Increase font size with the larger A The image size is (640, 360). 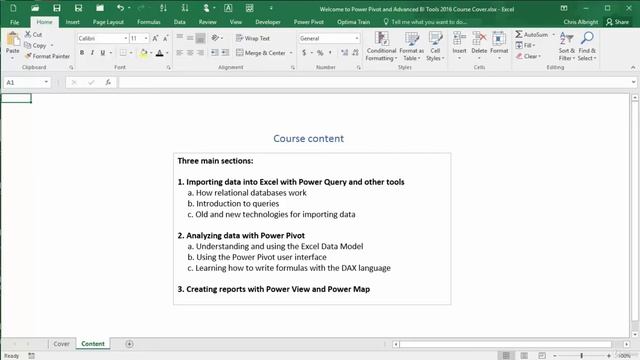click(155, 38)
